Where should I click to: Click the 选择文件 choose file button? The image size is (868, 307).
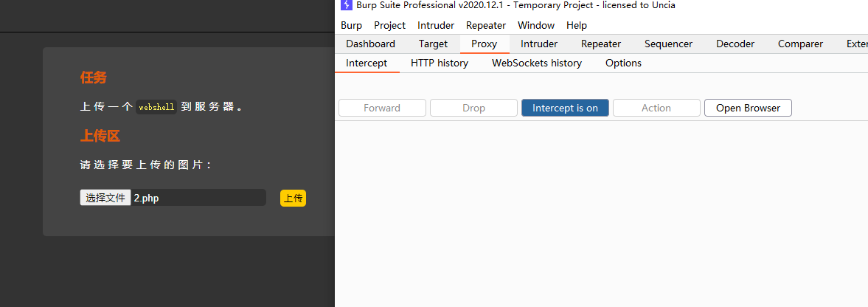click(x=105, y=198)
